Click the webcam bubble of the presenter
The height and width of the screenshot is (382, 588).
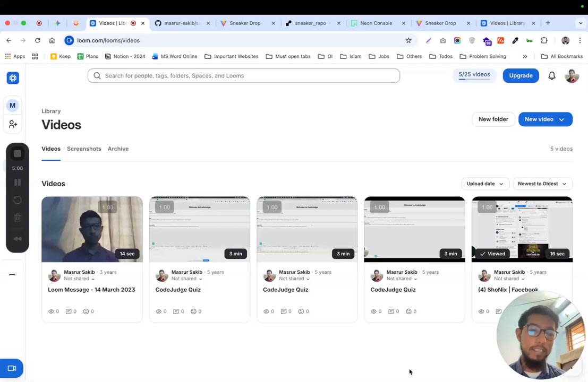[540, 335]
